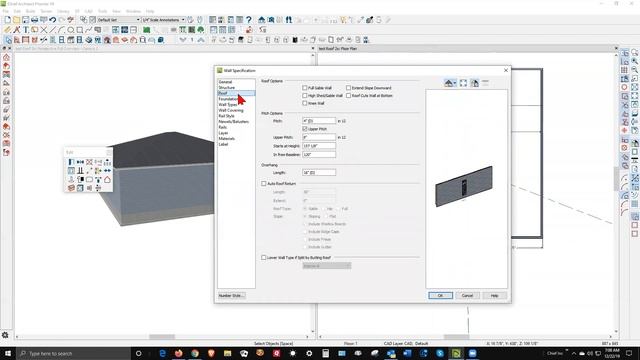
Task: Open Firefox from the taskbar
Action: [179, 353]
